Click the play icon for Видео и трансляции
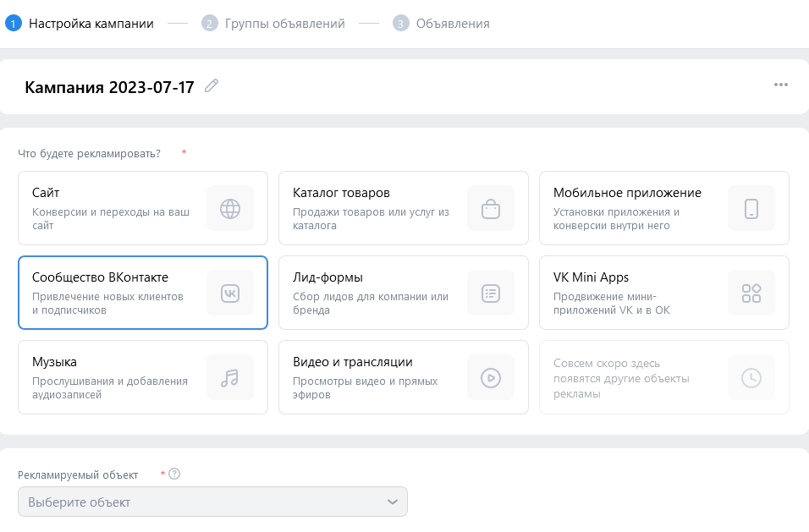The width and height of the screenshot is (809, 532). [491, 377]
